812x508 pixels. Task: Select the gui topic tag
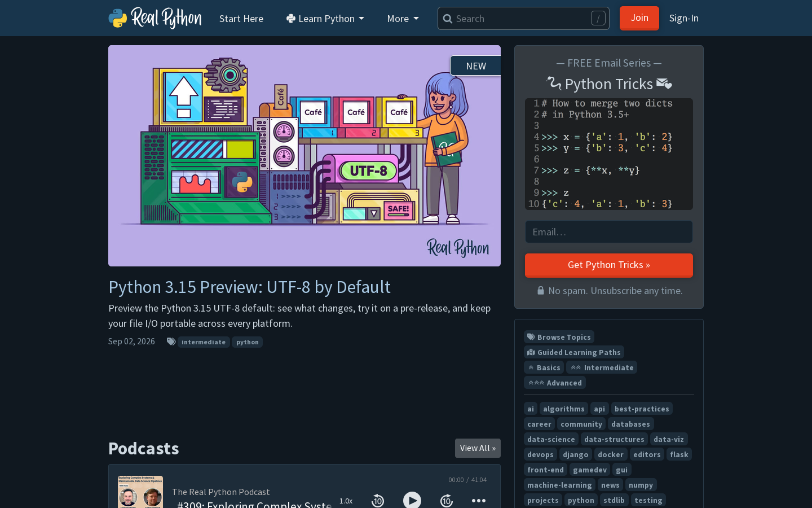pyautogui.click(x=621, y=470)
